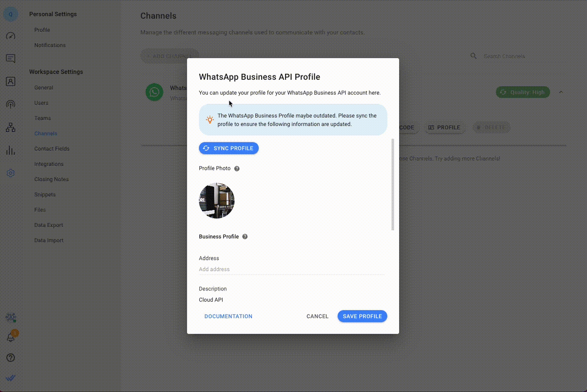Screen dimensions: 587x392
Task: Open the dashboard speedometer icon in sidebar
Action: coord(11,36)
